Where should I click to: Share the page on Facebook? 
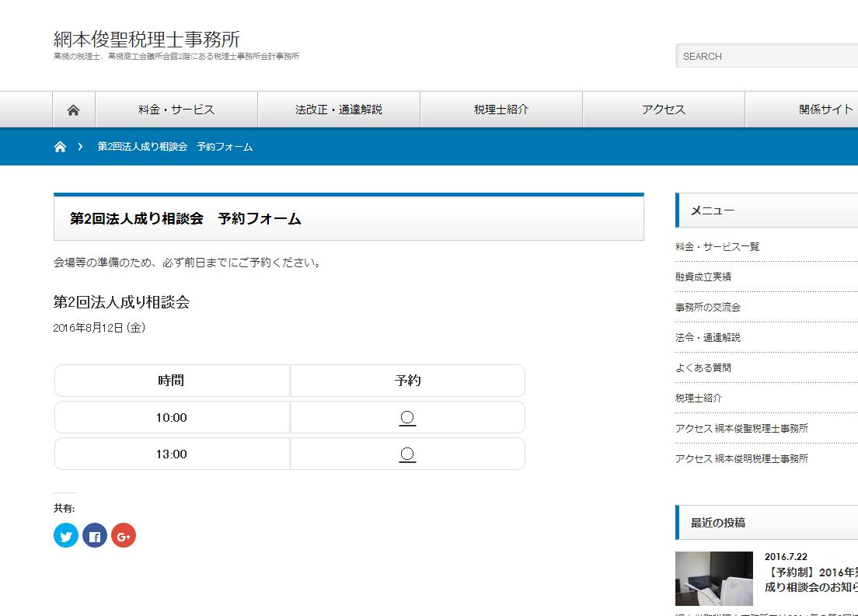pos(95,535)
